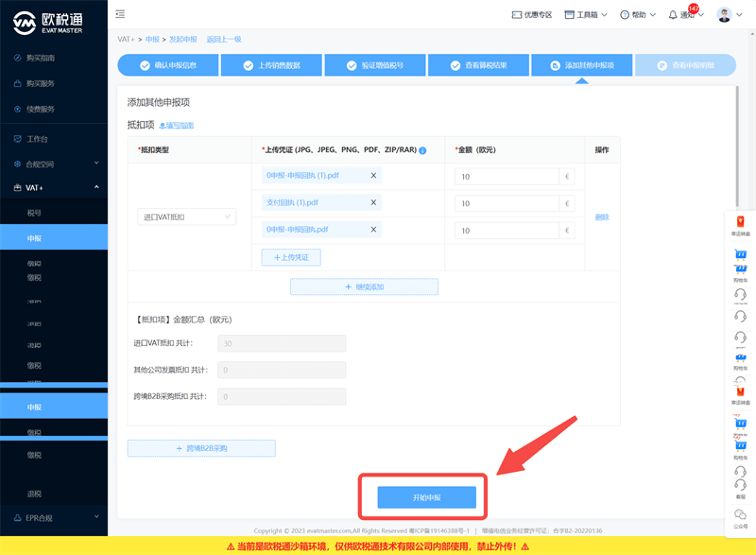
Task: Click the 金额 (欧元) column header
Action: (475, 150)
